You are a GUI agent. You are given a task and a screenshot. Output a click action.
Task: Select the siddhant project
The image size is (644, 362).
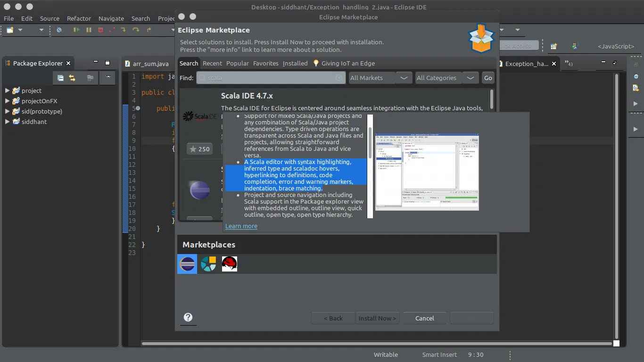tap(34, 122)
